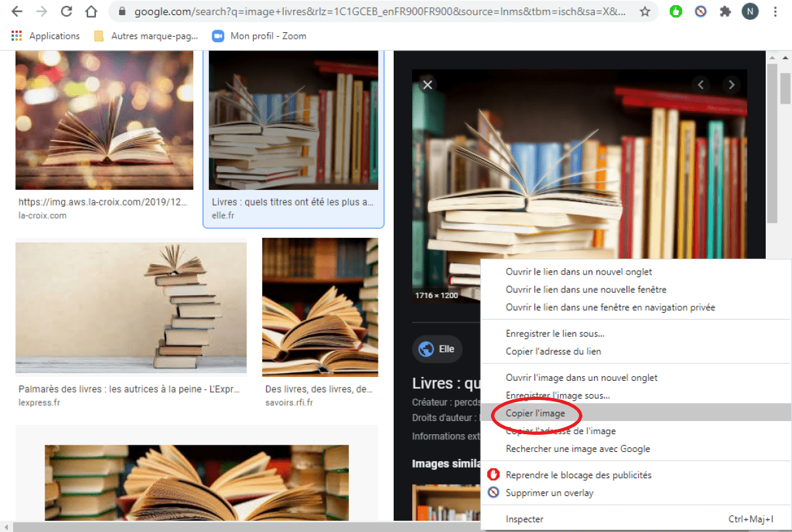Reload the current search page

(66, 11)
